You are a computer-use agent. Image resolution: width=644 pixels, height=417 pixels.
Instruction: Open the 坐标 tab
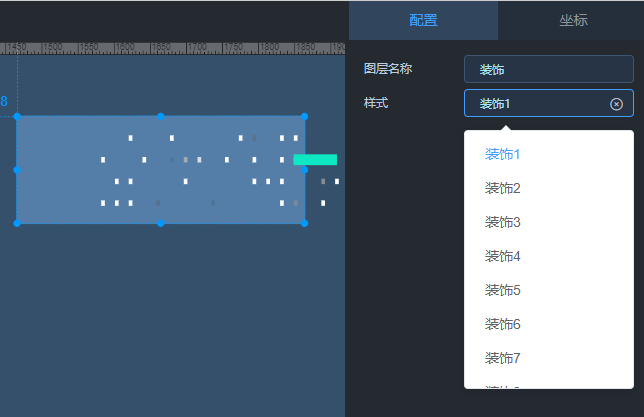tap(573, 20)
